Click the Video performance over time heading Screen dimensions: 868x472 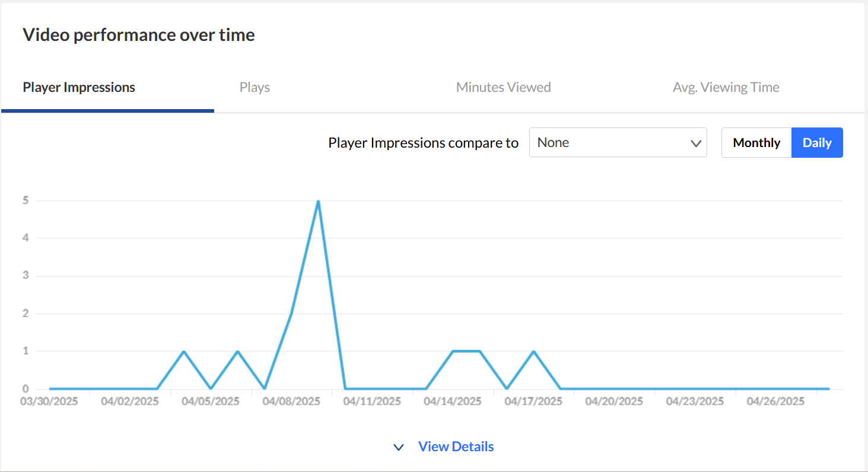(139, 35)
